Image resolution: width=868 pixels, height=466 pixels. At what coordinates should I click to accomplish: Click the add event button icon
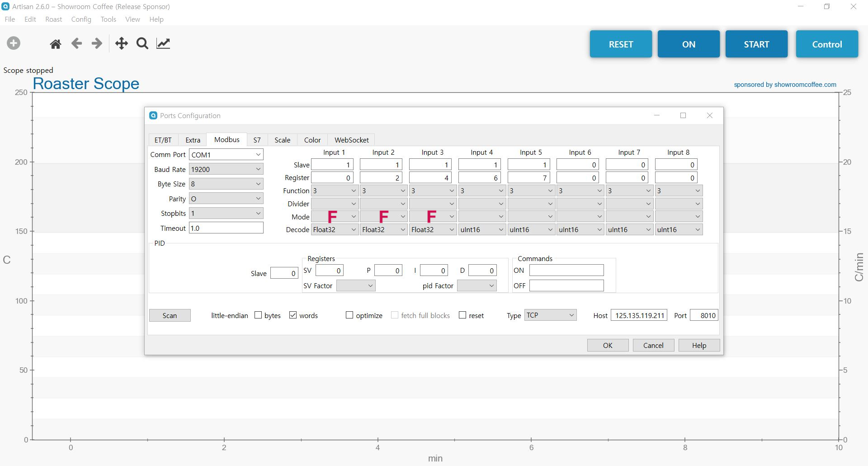coord(14,43)
